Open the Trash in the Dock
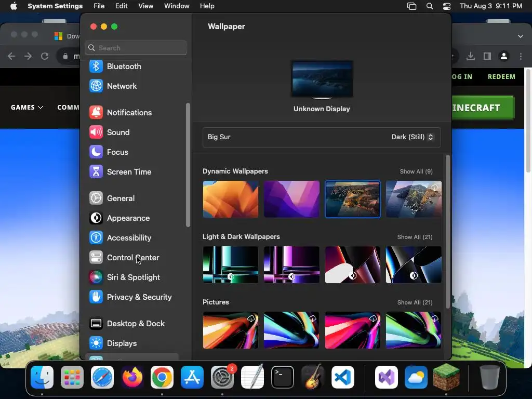532x399 pixels. pyautogui.click(x=489, y=377)
